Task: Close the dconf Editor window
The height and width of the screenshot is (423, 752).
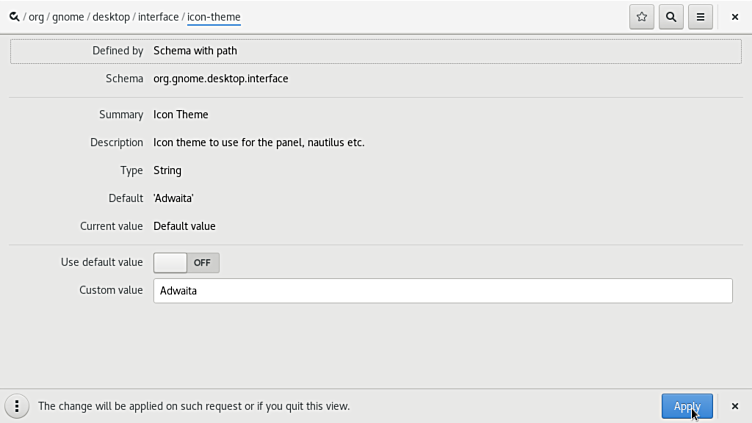Action: pos(735,17)
